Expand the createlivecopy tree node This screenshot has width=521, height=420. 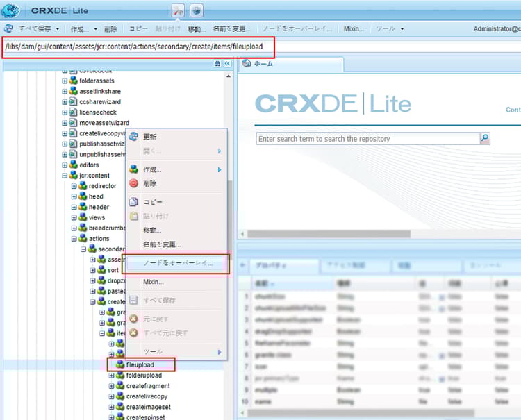[112, 397]
